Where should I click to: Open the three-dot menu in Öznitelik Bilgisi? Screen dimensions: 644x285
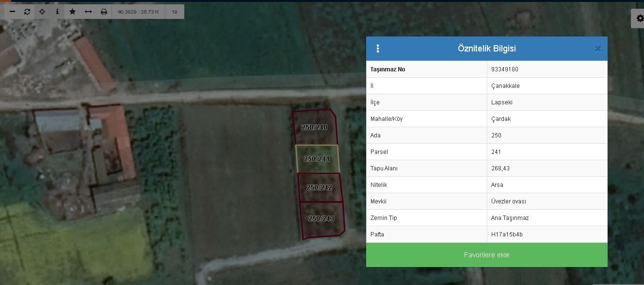(x=378, y=49)
